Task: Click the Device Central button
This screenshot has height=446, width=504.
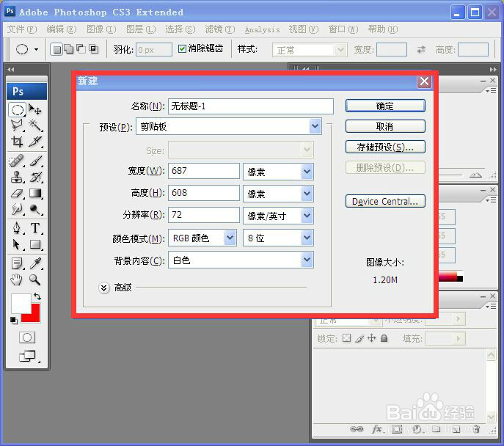Action: point(385,201)
